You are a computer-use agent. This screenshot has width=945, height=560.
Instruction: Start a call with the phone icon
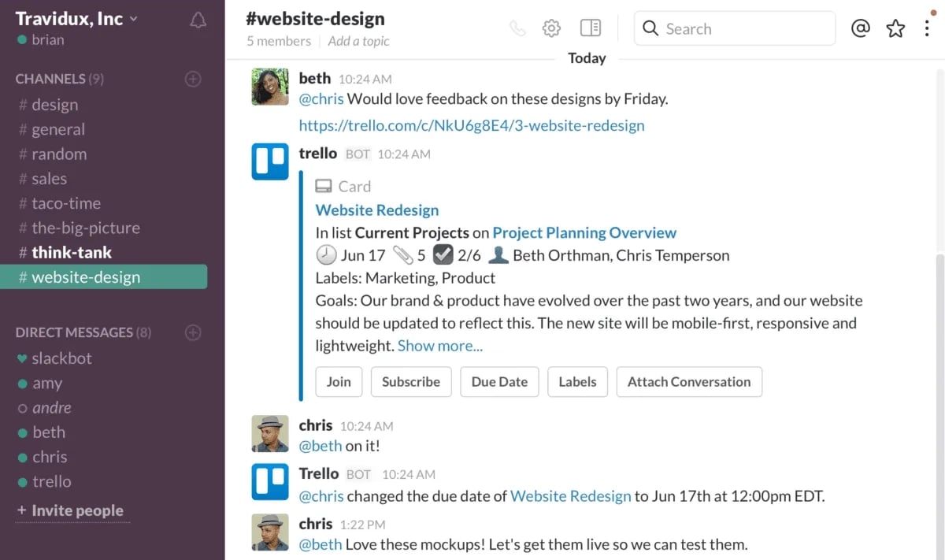517,28
